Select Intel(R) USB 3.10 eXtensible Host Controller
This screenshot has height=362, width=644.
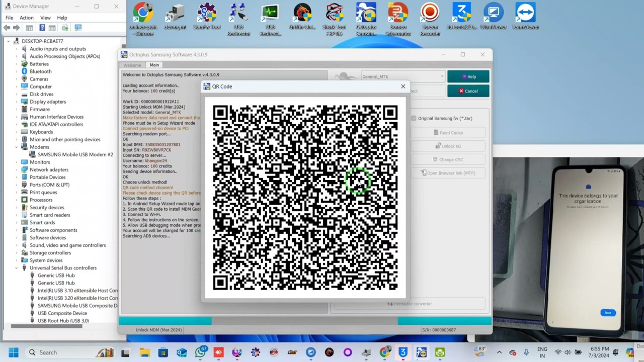[77, 291]
